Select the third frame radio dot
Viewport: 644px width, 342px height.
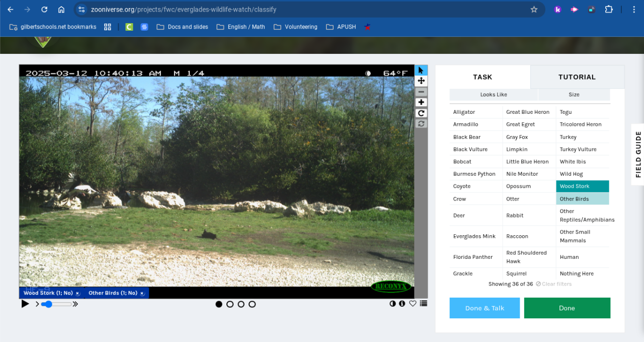point(241,304)
